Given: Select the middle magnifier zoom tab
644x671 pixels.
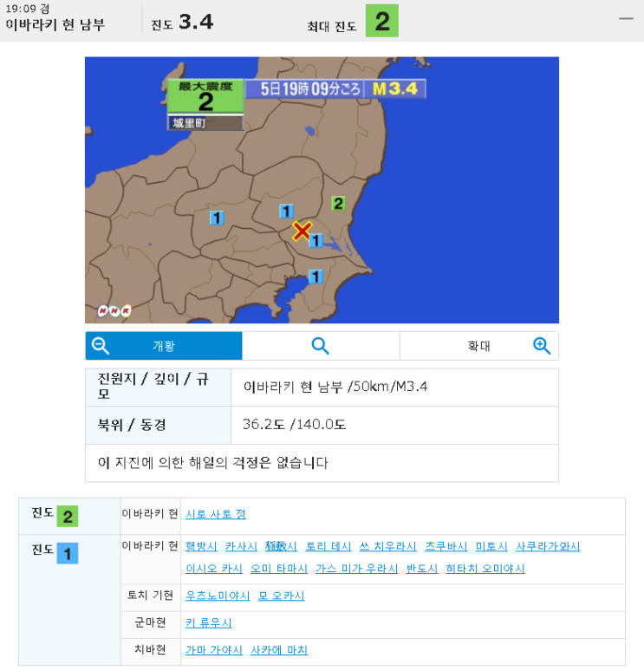Looking at the screenshot, I should (321, 346).
